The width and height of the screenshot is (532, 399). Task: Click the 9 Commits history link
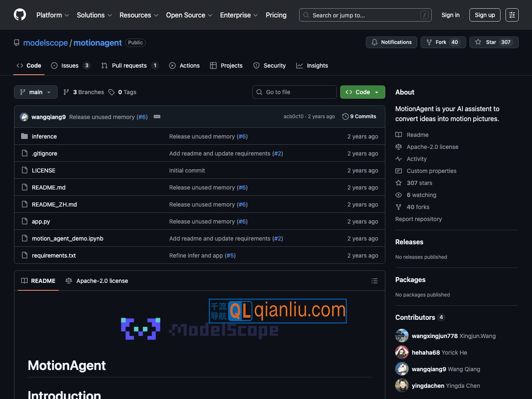pyautogui.click(x=359, y=117)
